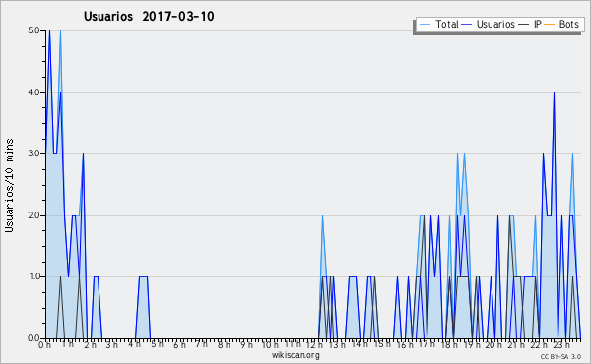Click the 23 h tick label
The height and width of the screenshot is (364, 591).
click(x=561, y=344)
